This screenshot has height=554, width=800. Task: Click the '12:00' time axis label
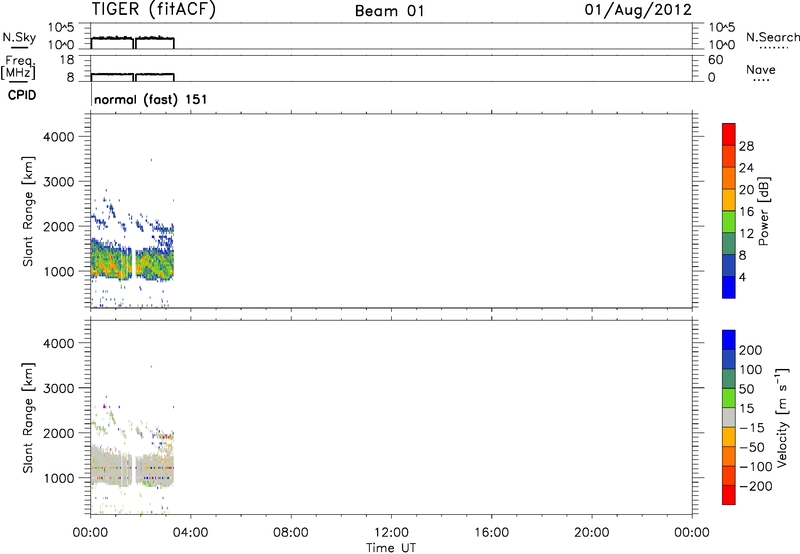click(x=391, y=533)
